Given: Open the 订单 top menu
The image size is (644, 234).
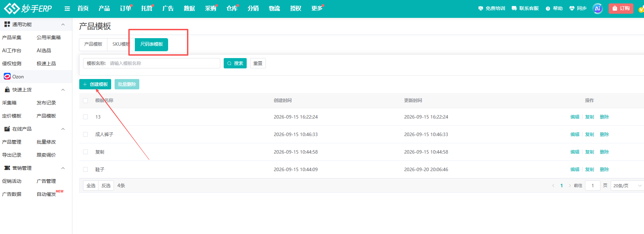Looking at the screenshot, I should pos(126,8).
